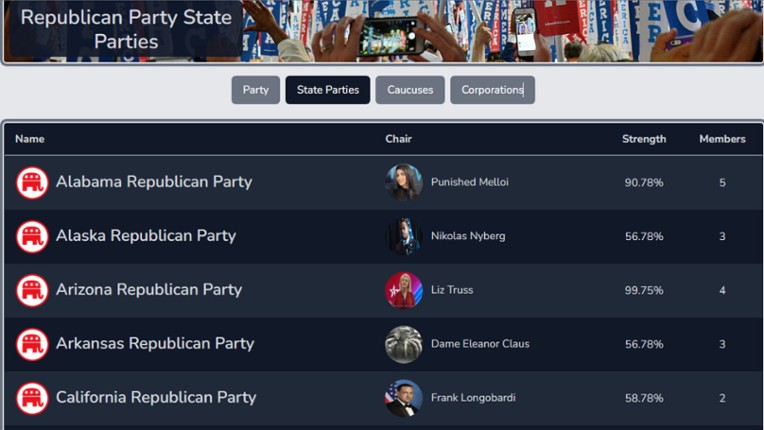Screen dimensions: 764x430
Task: Click Arizona Republican Party elephant logo
Action: pos(32,290)
